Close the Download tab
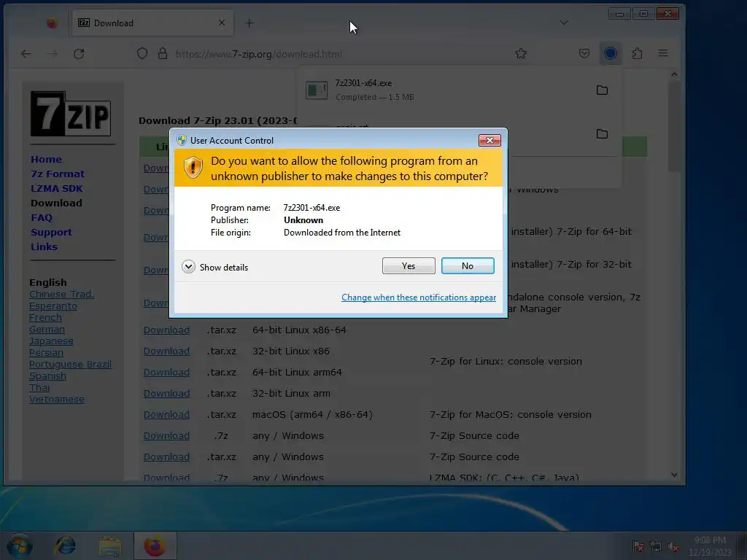 pyautogui.click(x=222, y=23)
